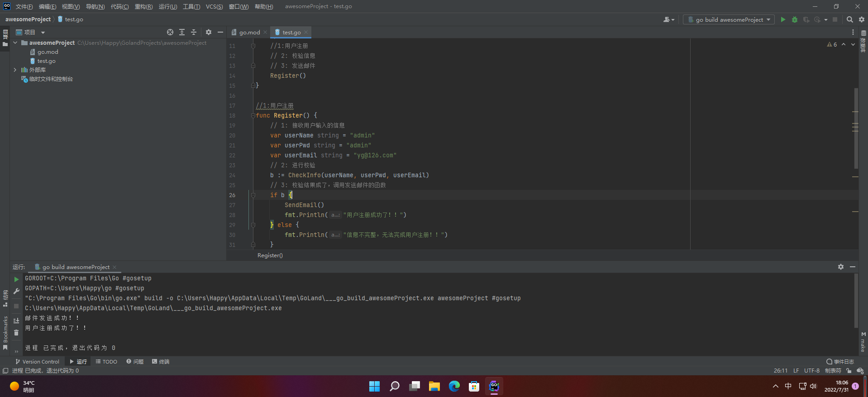Go to previous highlighted warning arrow
The image size is (868, 397).
tap(844, 44)
